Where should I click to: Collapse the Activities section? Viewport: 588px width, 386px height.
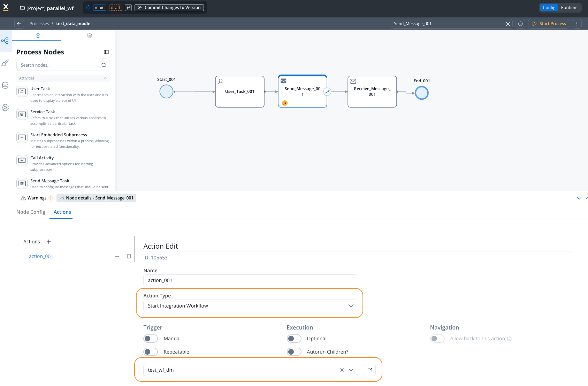click(x=105, y=78)
